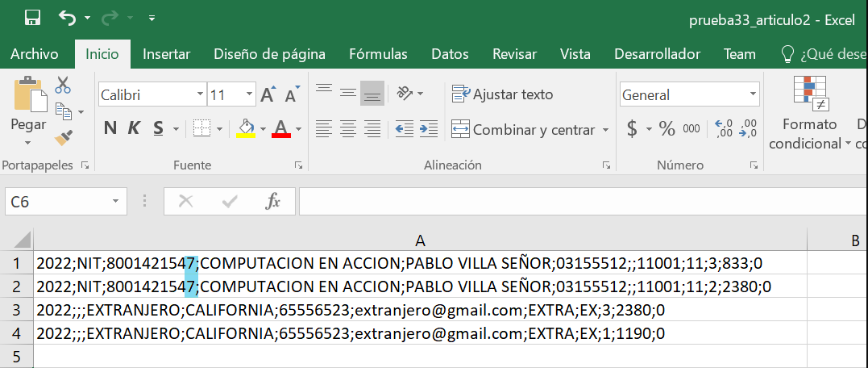
Task: Apply yellow fill color bucket
Action: [246, 129]
